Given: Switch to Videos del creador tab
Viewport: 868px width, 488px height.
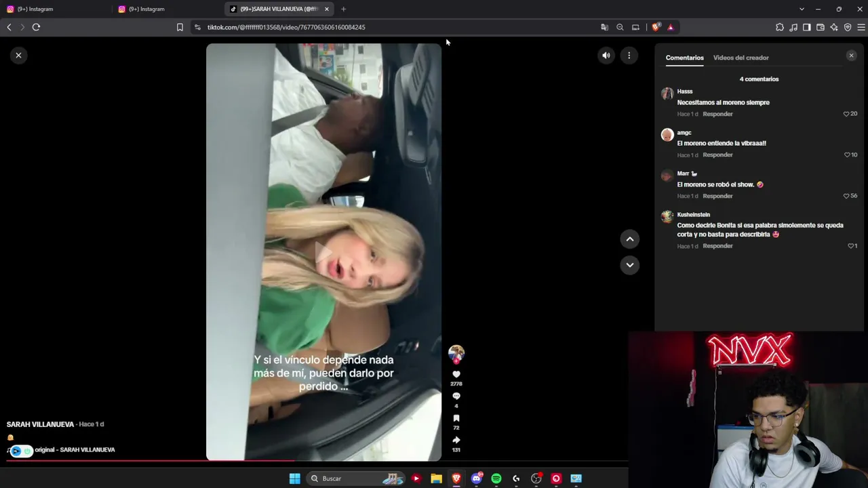Looking at the screenshot, I should point(741,58).
